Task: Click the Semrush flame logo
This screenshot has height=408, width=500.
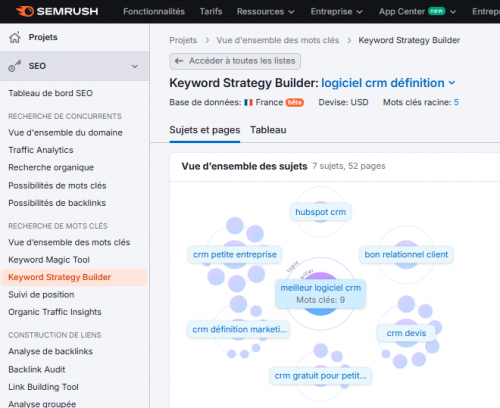Action: 25,11
